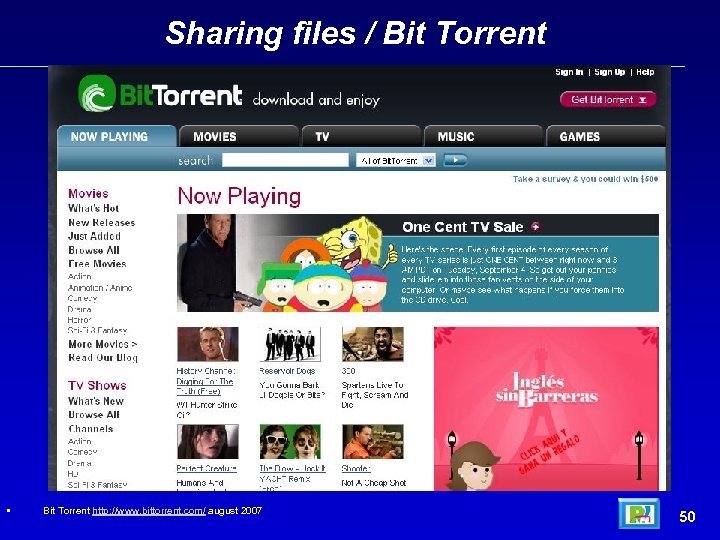Click the search text field
The image size is (720, 540).
tap(285, 160)
